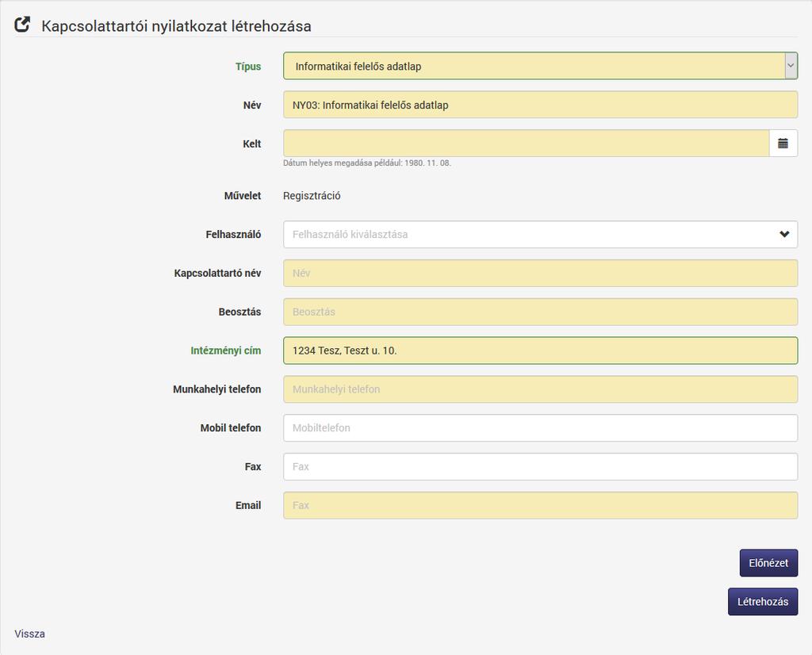The width and height of the screenshot is (812, 655).
Task: Click the Kapcsolattartói nyilatkozat létrehozása heading
Action: [x=176, y=26]
